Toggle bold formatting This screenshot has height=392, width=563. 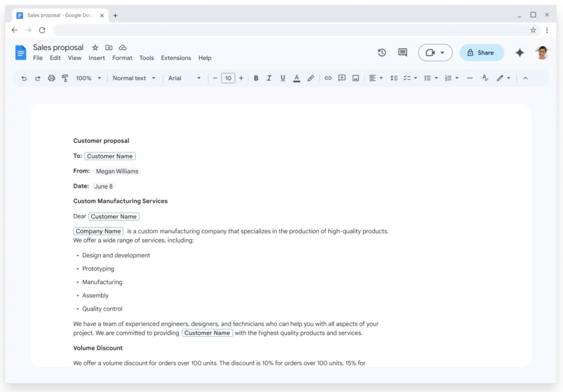click(x=256, y=78)
